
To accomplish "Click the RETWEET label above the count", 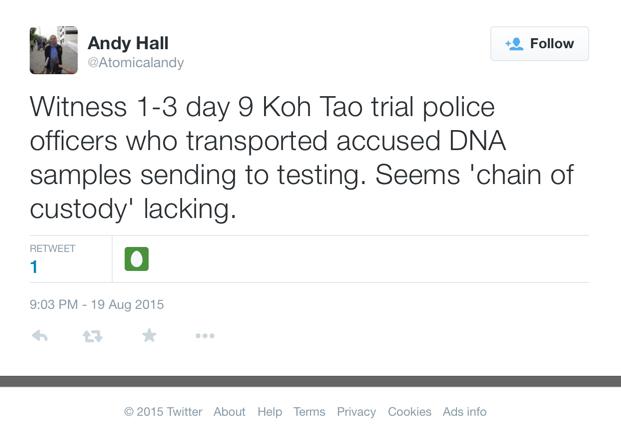I will [52, 248].
